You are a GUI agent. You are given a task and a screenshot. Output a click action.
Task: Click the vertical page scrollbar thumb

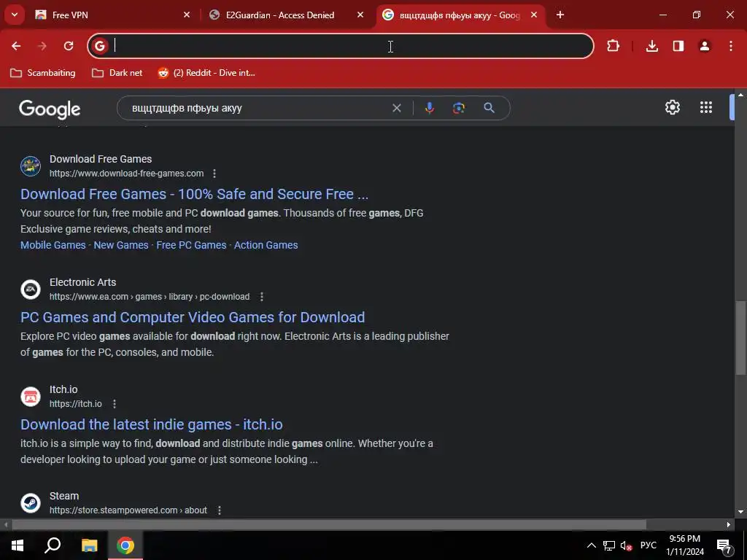tap(741, 338)
